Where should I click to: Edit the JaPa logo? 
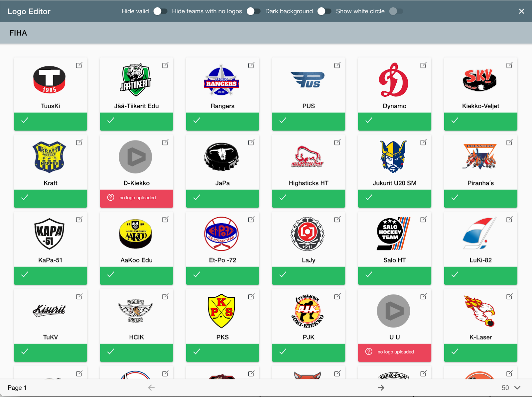point(251,142)
